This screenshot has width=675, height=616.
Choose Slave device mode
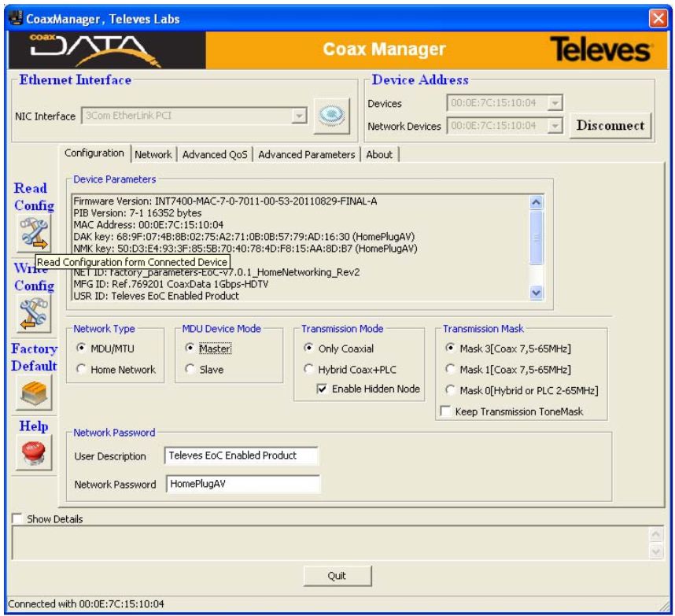(190, 369)
